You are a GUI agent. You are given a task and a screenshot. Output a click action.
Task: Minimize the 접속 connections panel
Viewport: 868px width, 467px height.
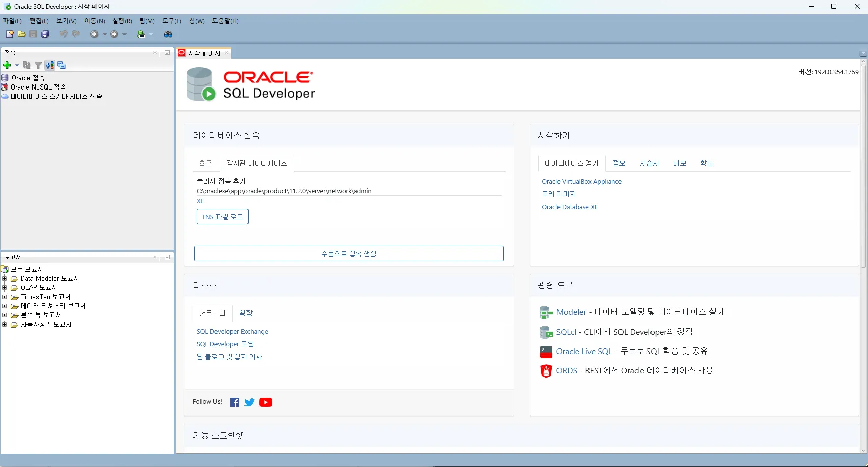[x=167, y=52]
